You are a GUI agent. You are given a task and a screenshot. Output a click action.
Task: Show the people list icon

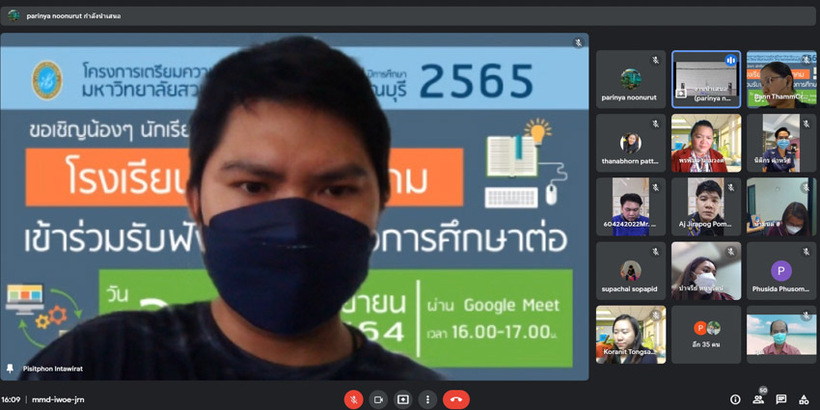pyautogui.click(x=759, y=399)
